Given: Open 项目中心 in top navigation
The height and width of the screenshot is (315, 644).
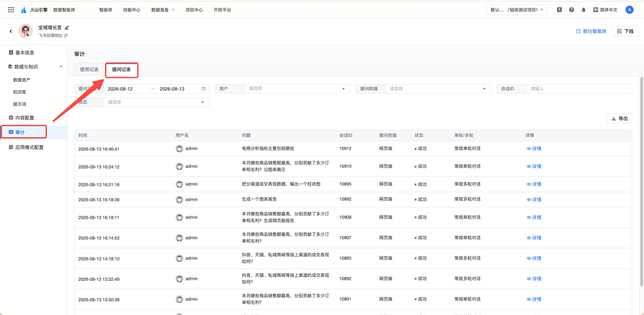Looking at the screenshot, I should tap(194, 10).
